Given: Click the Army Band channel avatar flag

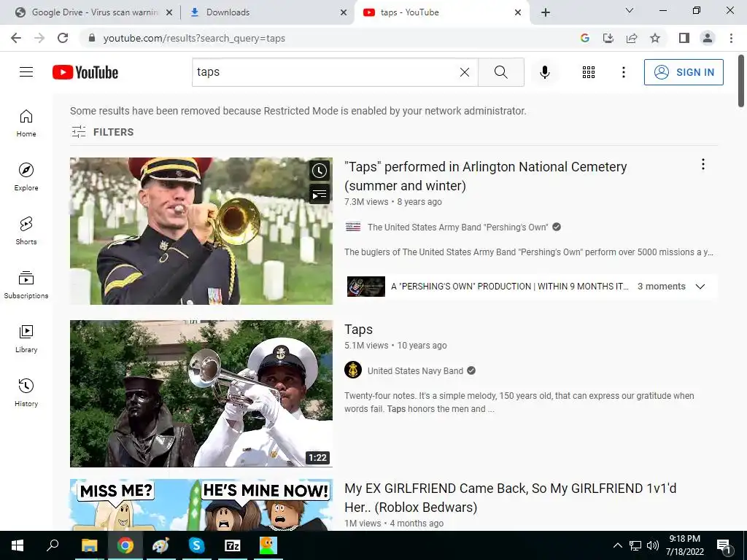Looking at the screenshot, I should pyautogui.click(x=353, y=227).
